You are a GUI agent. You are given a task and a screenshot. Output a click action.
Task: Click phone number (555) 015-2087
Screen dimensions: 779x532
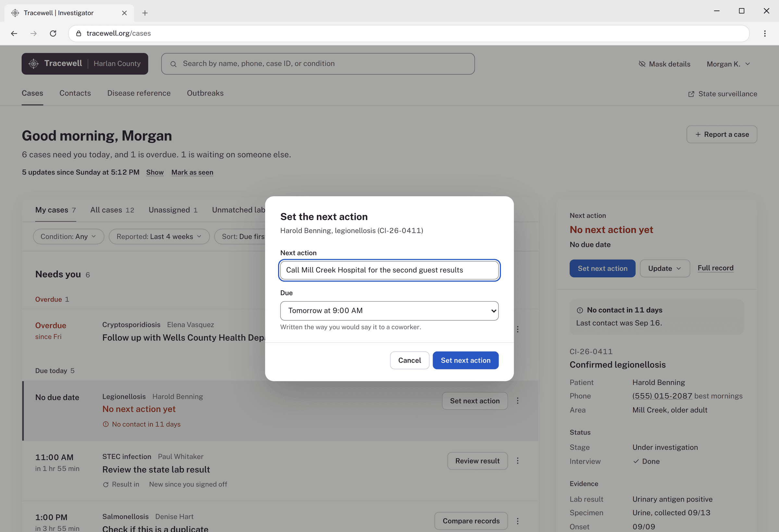[x=662, y=396]
